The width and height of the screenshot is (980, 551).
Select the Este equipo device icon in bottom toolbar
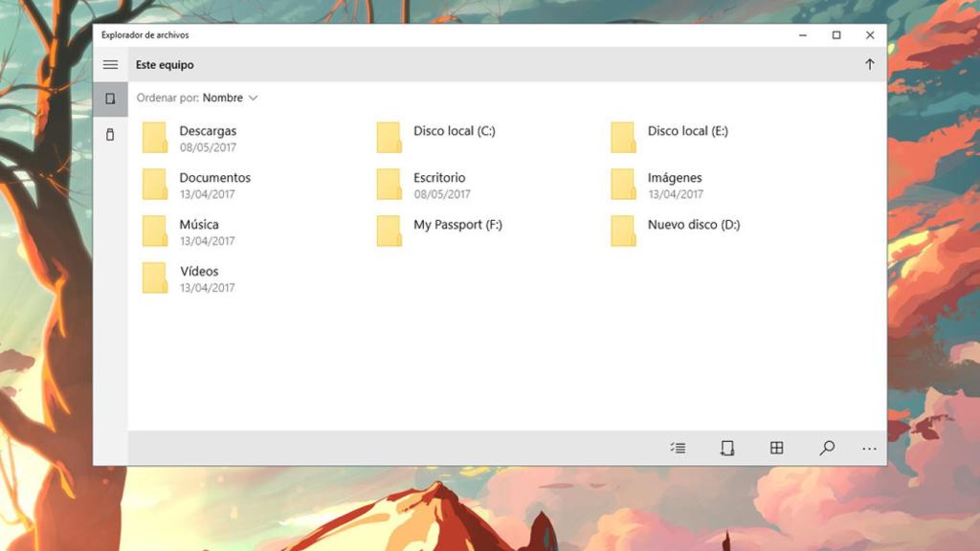point(725,447)
